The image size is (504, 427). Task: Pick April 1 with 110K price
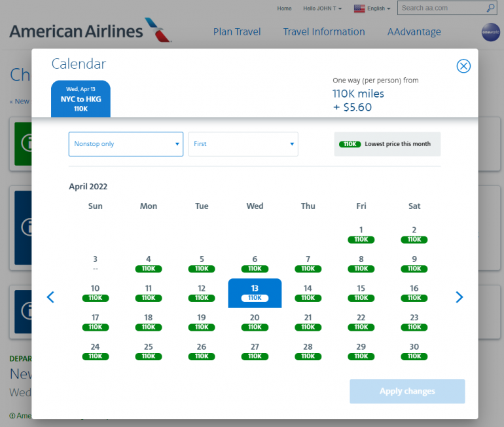tap(361, 234)
